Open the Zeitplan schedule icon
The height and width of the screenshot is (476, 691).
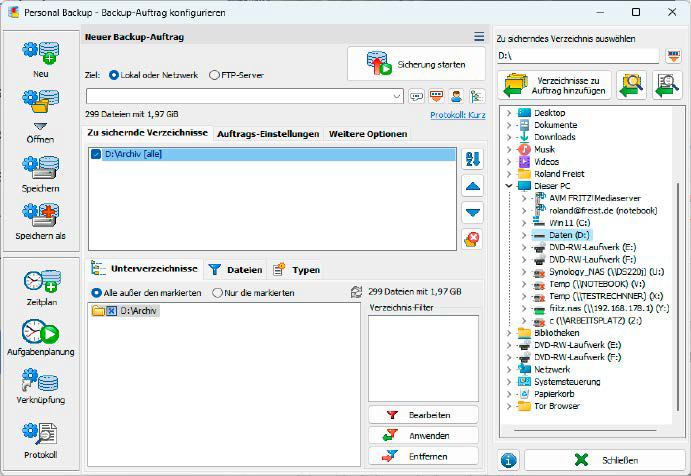click(x=40, y=282)
